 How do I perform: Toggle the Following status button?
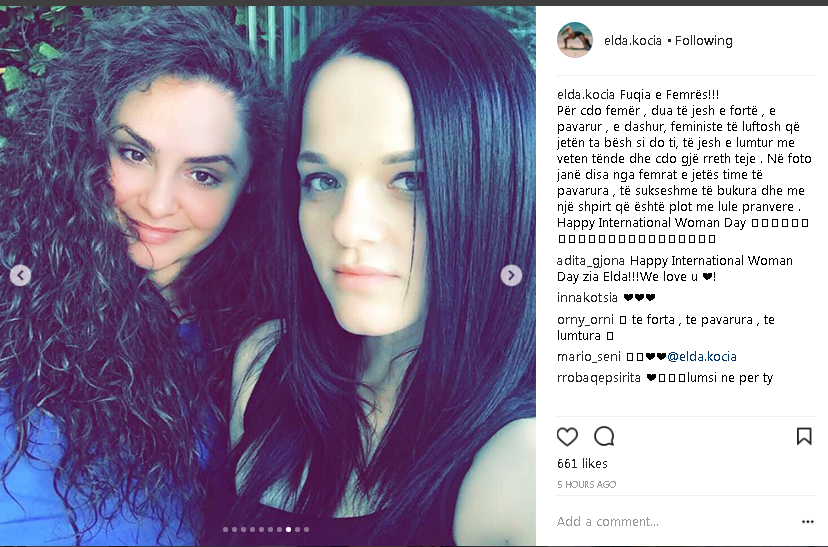[703, 41]
